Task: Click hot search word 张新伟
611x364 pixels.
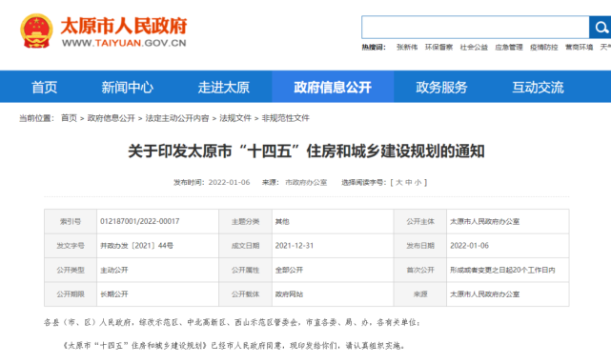Action: 407,47
